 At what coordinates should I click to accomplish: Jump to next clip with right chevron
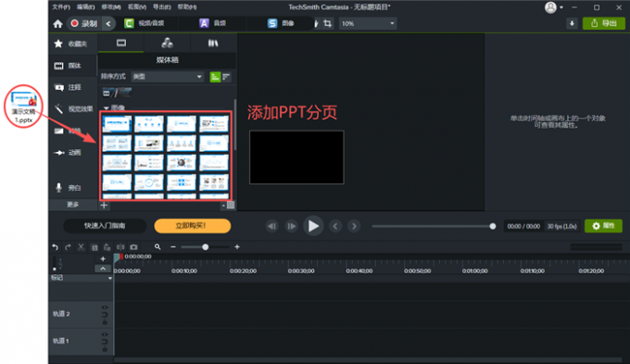tap(354, 226)
